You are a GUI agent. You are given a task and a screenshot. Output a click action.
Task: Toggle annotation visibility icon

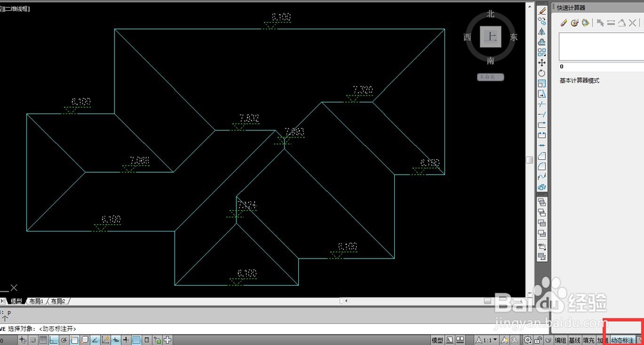pyautogui.click(x=504, y=340)
